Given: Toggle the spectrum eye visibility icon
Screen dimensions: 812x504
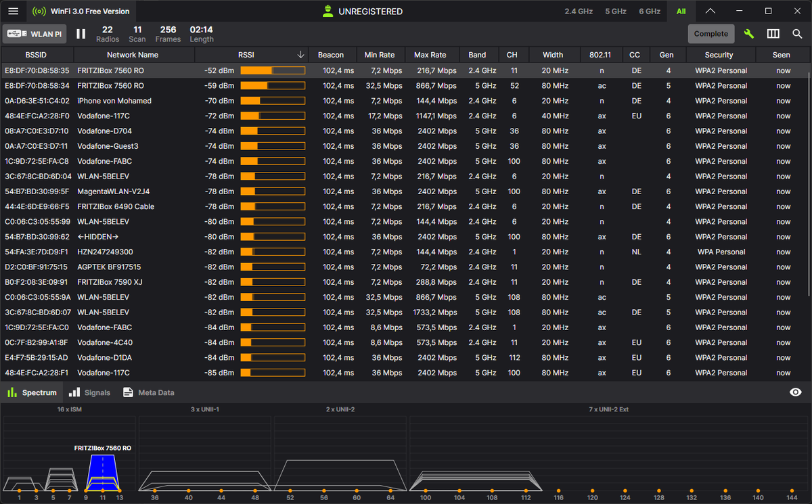Looking at the screenshot, I should [796, 392].
